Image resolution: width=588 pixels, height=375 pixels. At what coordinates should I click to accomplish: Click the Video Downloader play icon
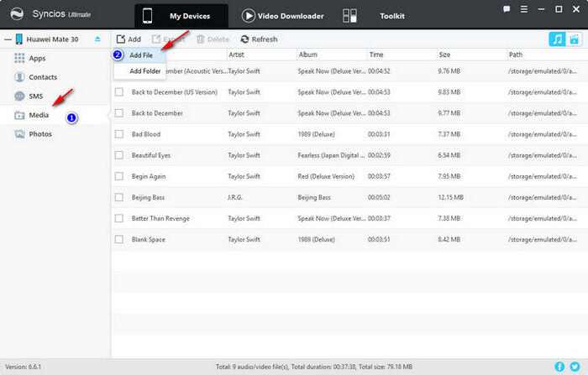coord(248,16)
